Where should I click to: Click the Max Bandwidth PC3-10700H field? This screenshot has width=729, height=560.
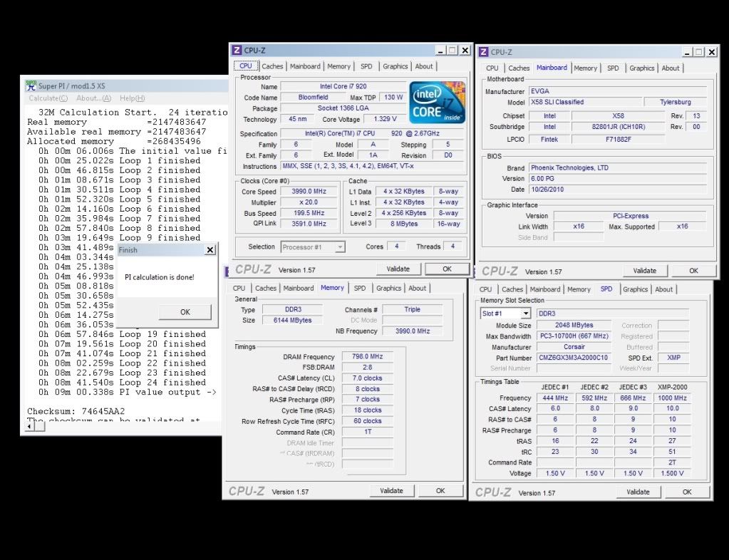point(574,336)
